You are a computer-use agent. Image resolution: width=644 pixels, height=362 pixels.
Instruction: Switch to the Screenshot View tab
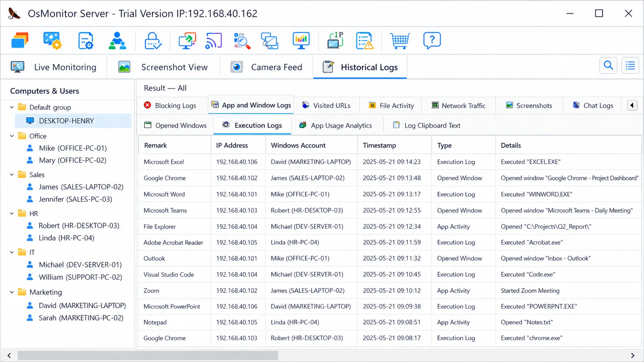click(x=163, y=67)
